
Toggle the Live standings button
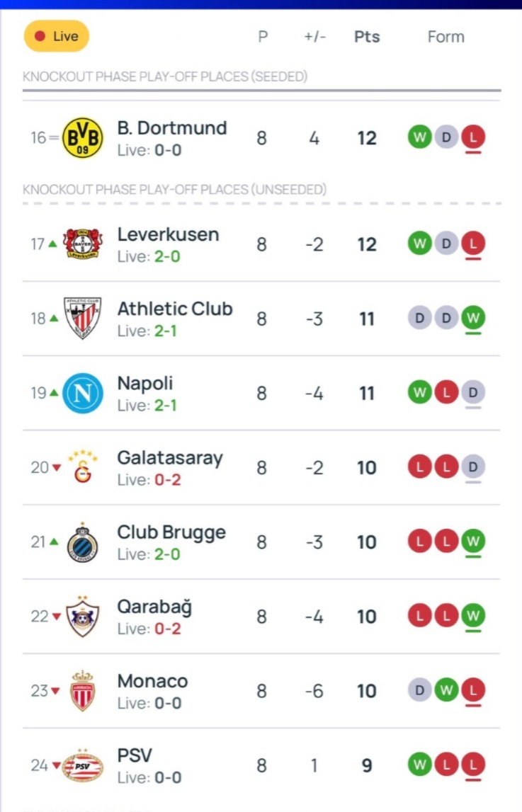57,36
